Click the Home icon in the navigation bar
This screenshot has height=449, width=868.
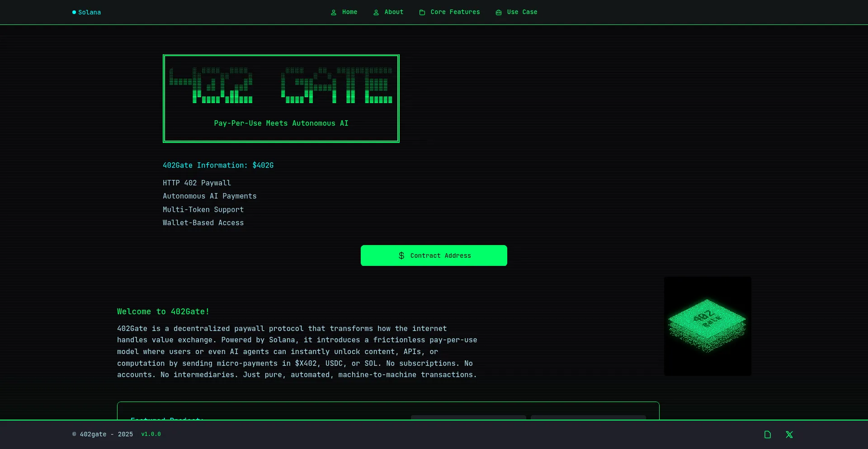[x=334, y=13]
